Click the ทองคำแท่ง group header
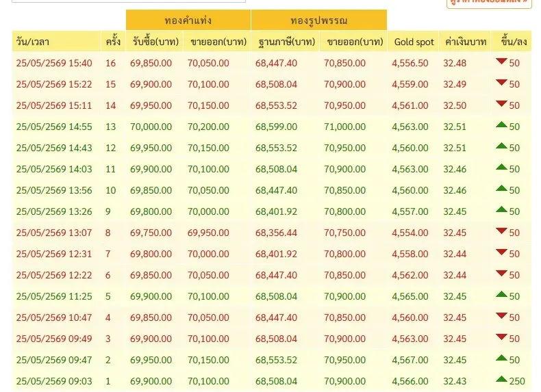The height and width of the screenshot is (392, 541). tap(188, 20)
